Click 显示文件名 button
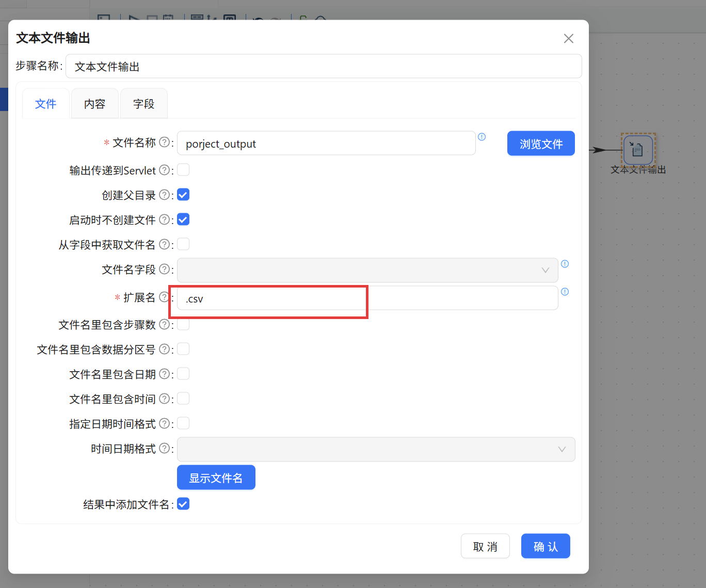 (x=216, y=478)
